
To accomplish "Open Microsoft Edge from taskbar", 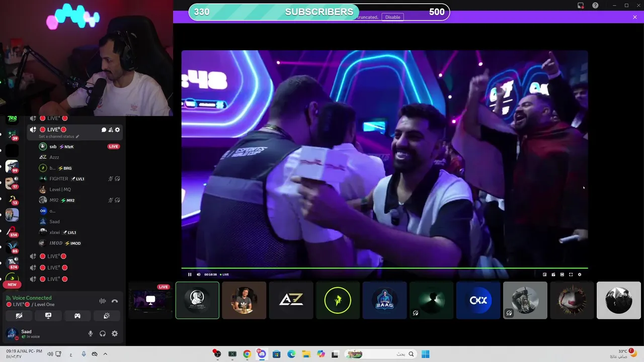I will pos(291,354).
